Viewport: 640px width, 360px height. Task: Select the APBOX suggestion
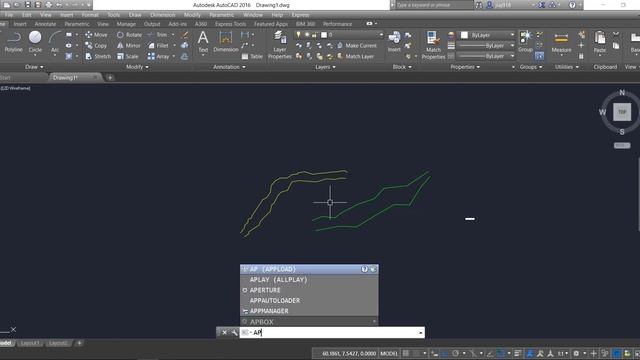(309, 322)
